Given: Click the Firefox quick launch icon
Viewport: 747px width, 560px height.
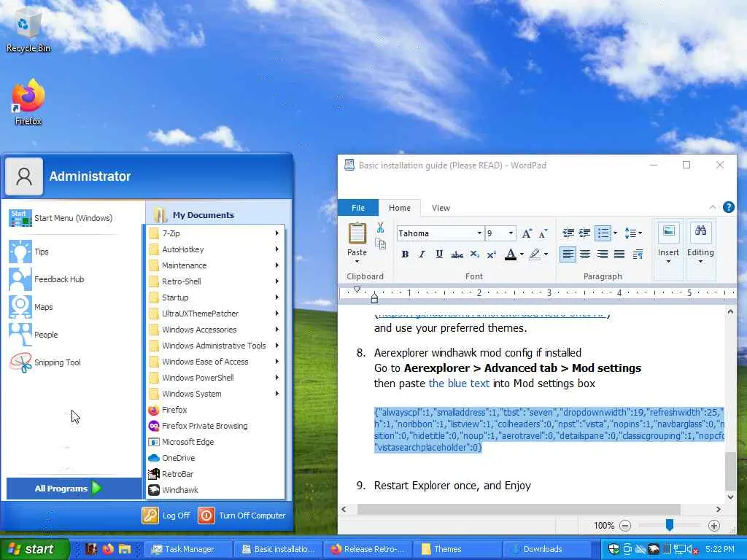Looking at the screenshot, I should 108,549.
